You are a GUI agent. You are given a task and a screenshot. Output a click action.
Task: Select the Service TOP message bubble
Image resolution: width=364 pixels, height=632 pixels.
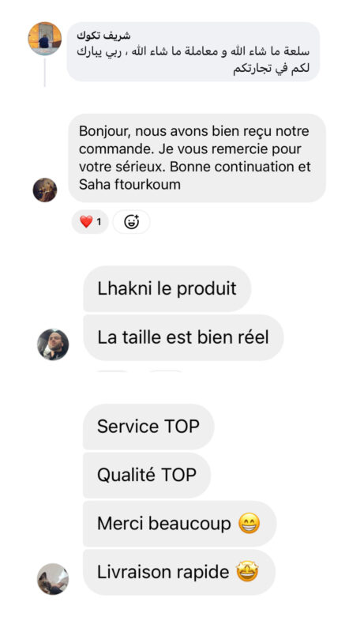(x=148, y=427)
